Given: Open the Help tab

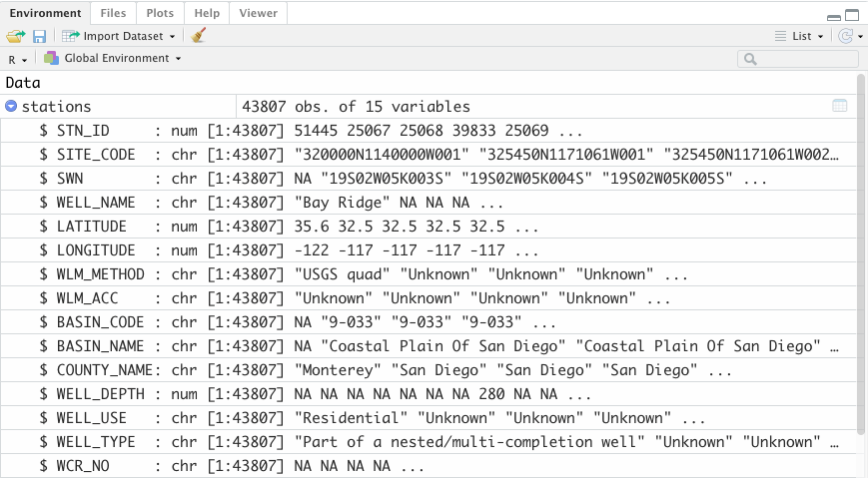Looking at the screenshot, I should tap(207, 13).
